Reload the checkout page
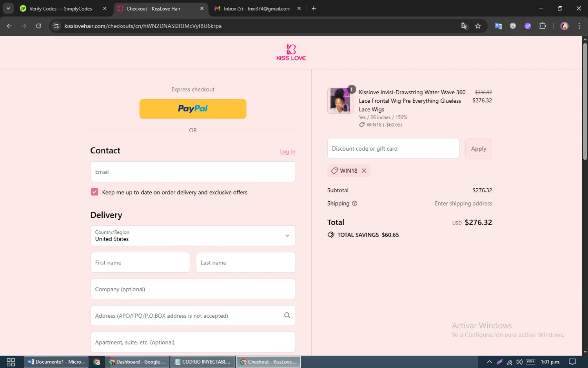 click(x=38, y=26)
